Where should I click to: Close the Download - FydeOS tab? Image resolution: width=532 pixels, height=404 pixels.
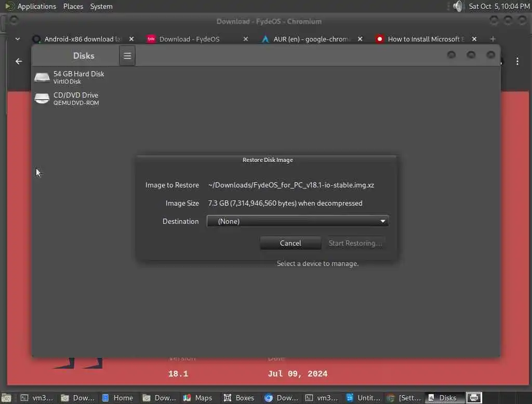tap(246, 39)
